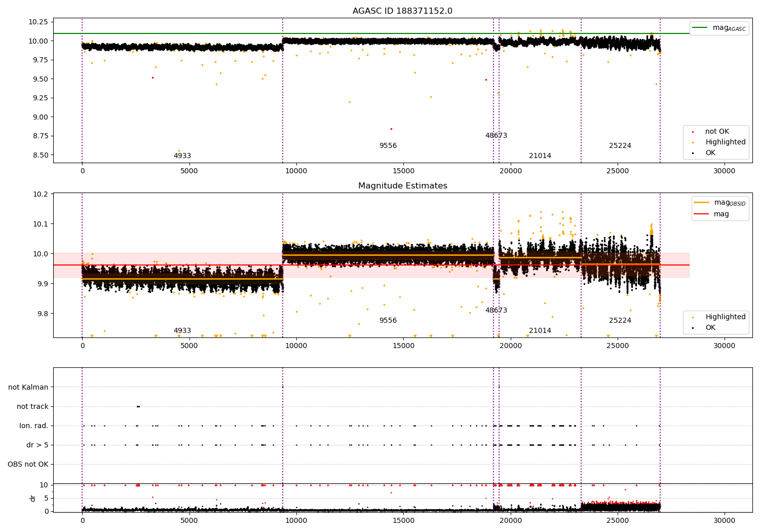Viewport: 760px width, 532px height.
Task: Click '48673' in the Magnitude Estimates plot
Action: pyautogui.click(x=496, y=311)
